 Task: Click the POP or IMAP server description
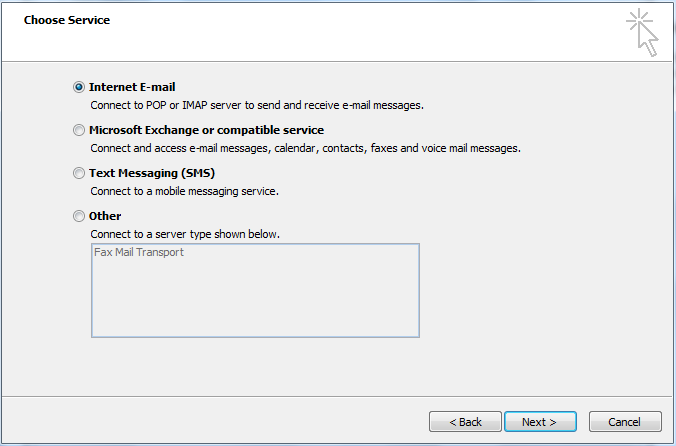click(x=257, y=105)
